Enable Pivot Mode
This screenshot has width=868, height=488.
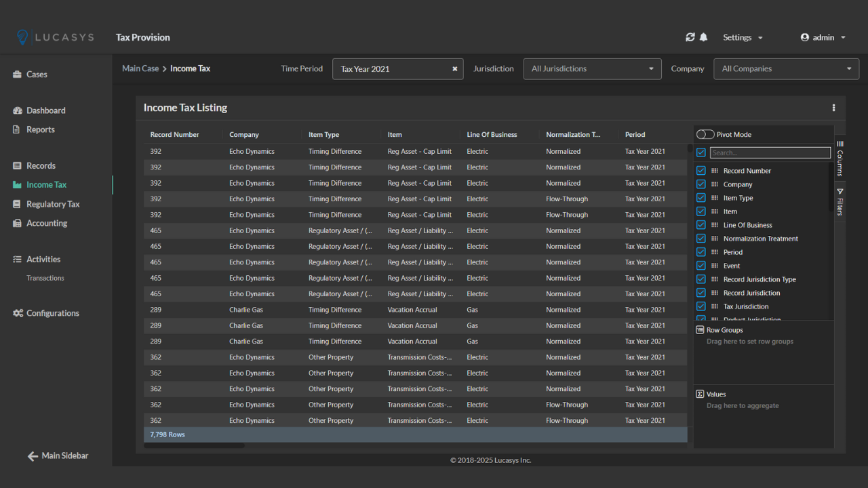[705, 135]
